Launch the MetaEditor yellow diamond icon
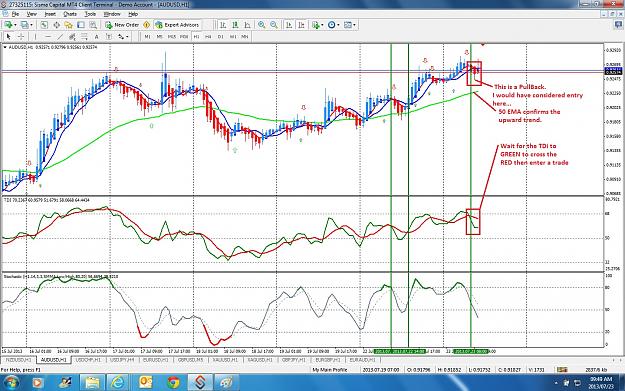The width and height of the screenshot is (625, 391). [146, 25]
